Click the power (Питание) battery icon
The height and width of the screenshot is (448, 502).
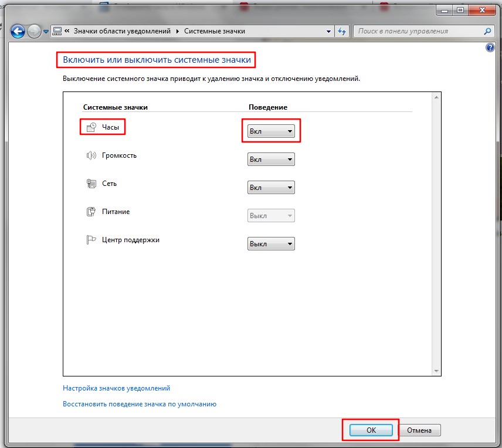(x=91, y=212)
